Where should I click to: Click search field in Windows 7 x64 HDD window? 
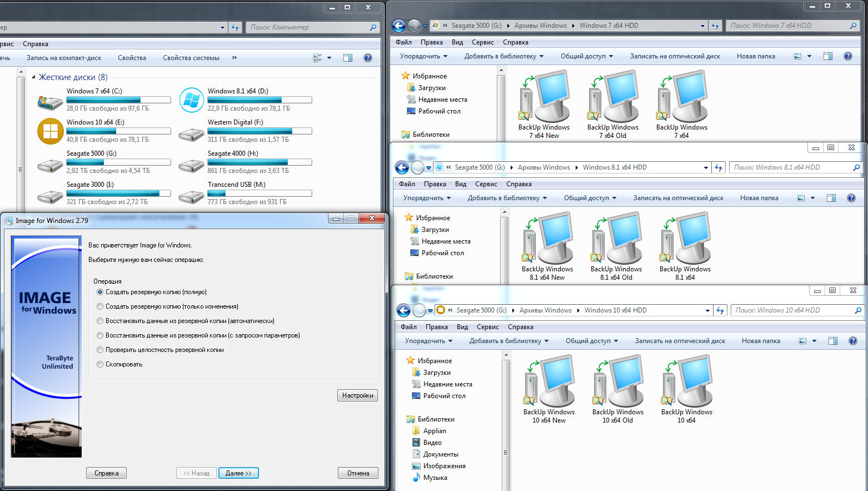click(x=793, y=26)
